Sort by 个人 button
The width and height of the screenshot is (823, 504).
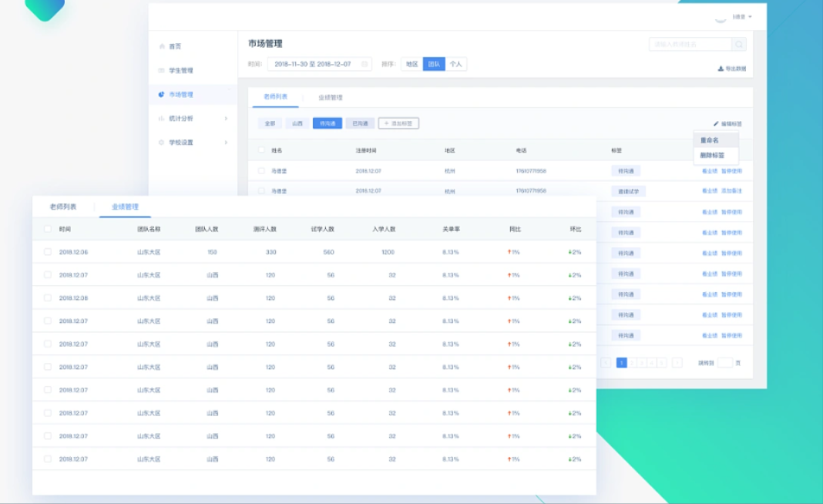click(x=456, y=64)
